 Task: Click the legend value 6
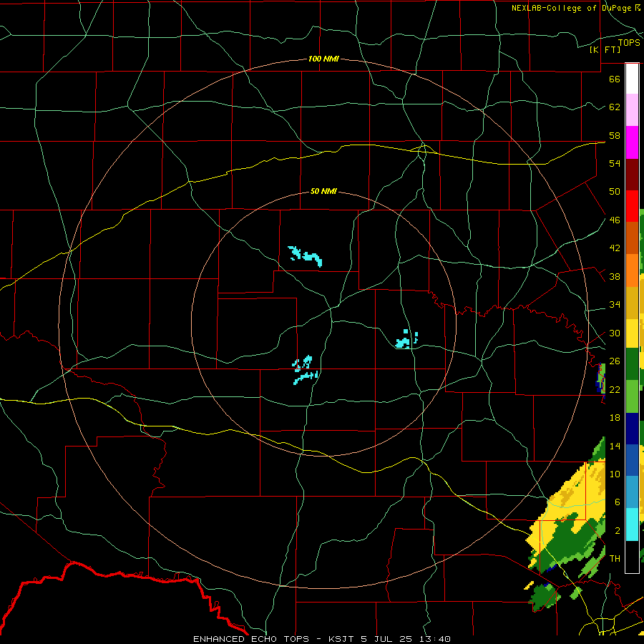(x=617, y=502)
